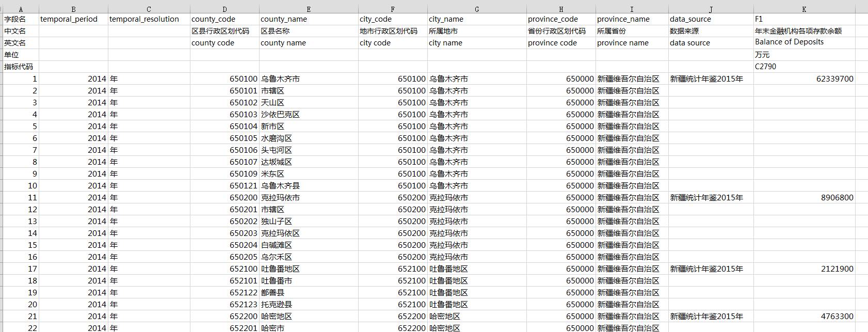Click the deposits value 2121900
The height and width of the screenshot is (332, 868).
click(804, 269)
